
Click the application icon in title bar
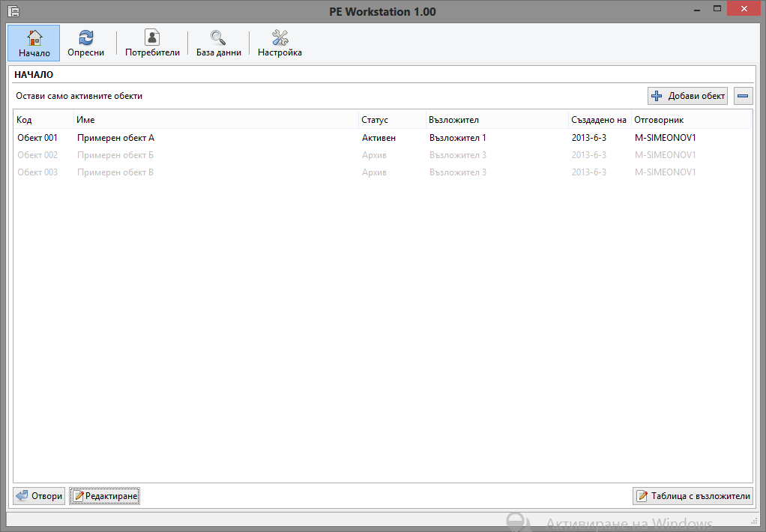pyautogui.click(x=13, y=11)
